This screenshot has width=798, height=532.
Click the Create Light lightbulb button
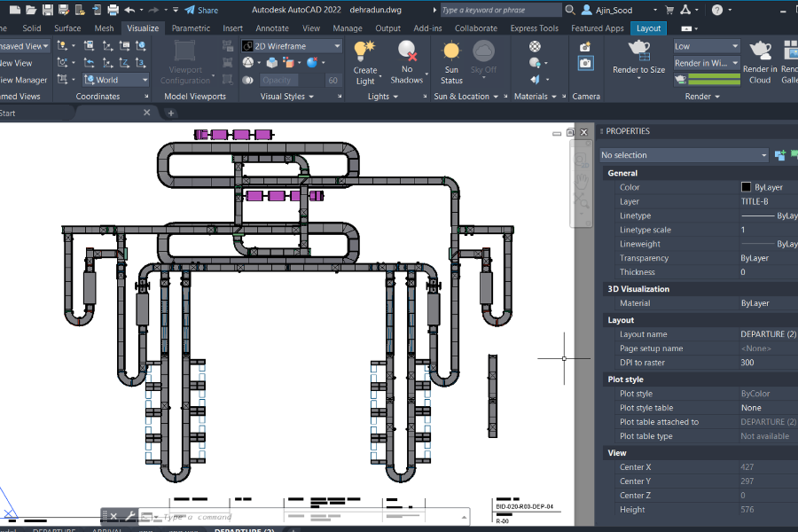coord(365,63)
